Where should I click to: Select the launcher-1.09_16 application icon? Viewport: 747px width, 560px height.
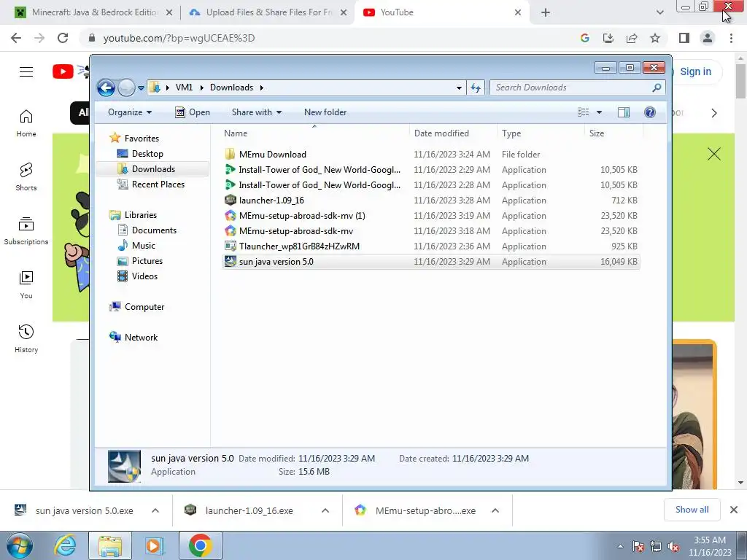pos(230,201)
